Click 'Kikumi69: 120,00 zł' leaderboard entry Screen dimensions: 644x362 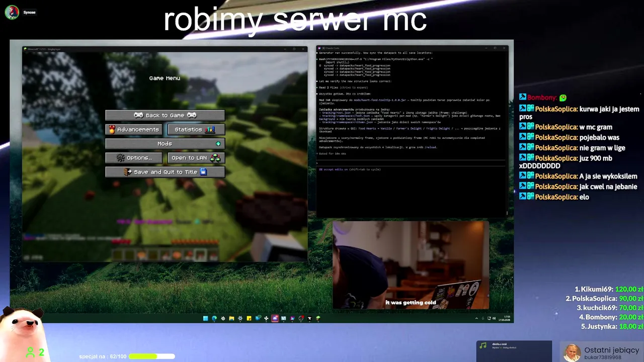pyautogui.click(x=609, y=289)
